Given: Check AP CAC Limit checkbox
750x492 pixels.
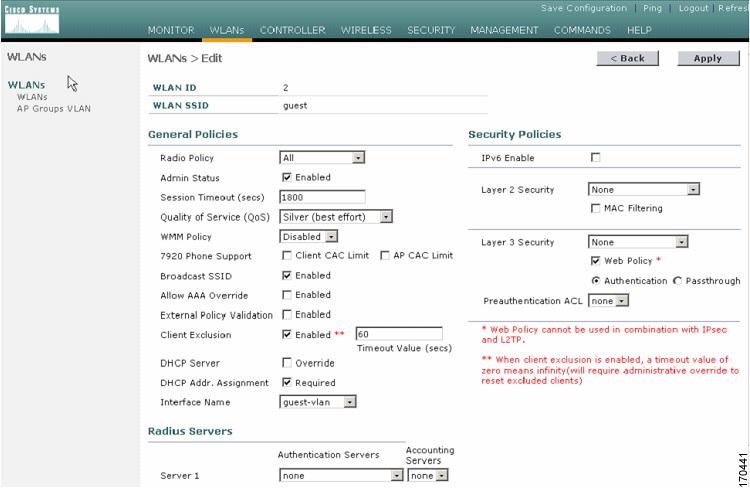Looking at the screenshot, I should pos(385,256).
